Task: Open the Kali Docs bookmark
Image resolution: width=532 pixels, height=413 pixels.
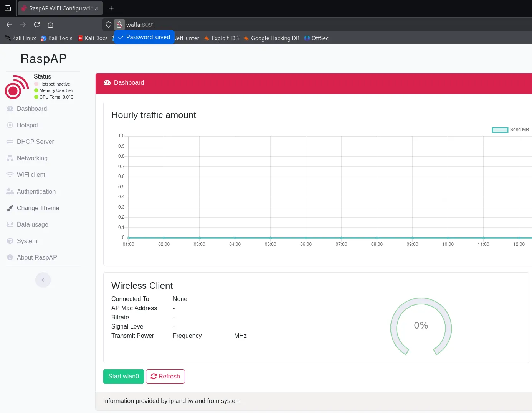Action: (93, 38)
